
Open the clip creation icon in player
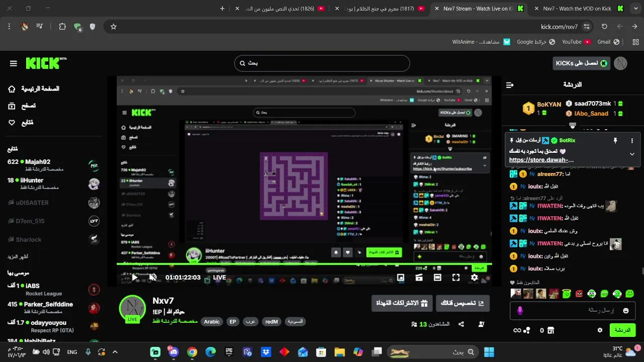(419, 277)
